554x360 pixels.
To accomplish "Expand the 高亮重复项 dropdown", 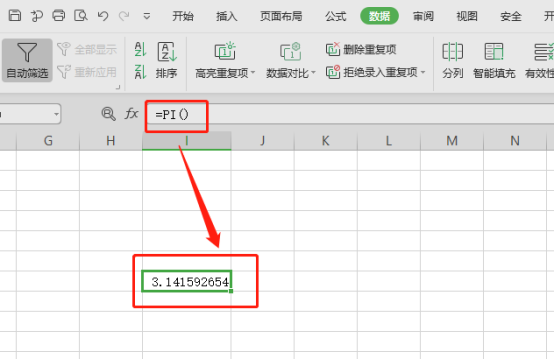I will [253, 73].
